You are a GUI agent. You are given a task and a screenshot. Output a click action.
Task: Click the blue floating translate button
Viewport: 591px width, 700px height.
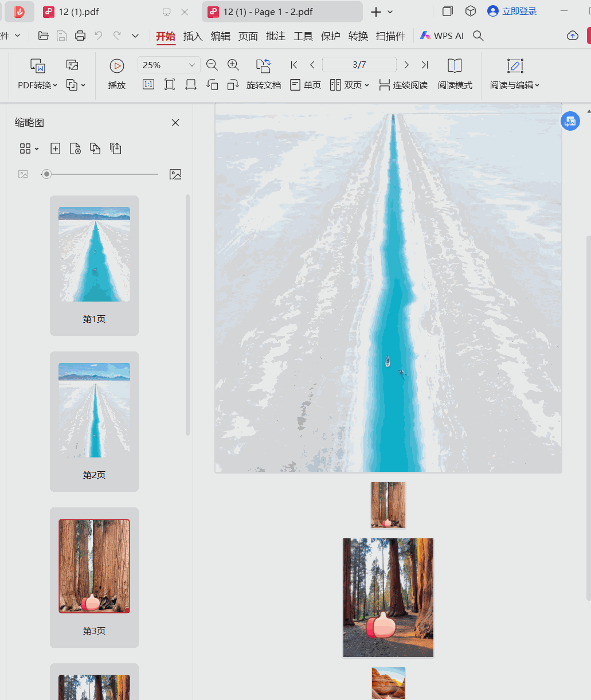click(x=570, y=121)
